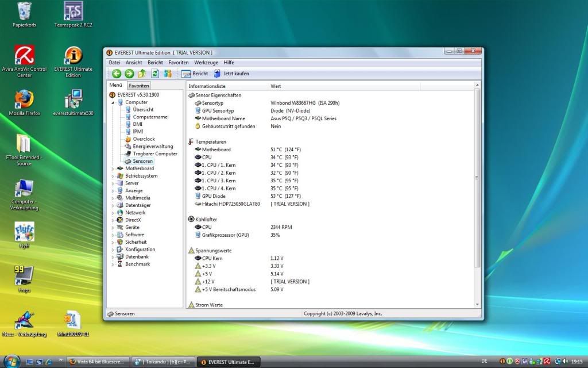Screen dimensions: 588x368
Task: Open the Bericht report toolbar button
Action: [194, 74]
